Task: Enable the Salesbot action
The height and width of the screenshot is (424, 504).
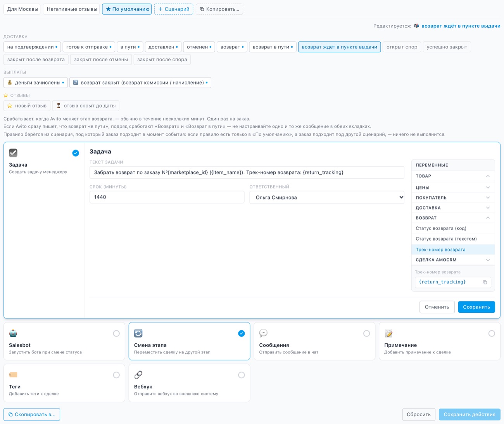Action: (116, 333)
